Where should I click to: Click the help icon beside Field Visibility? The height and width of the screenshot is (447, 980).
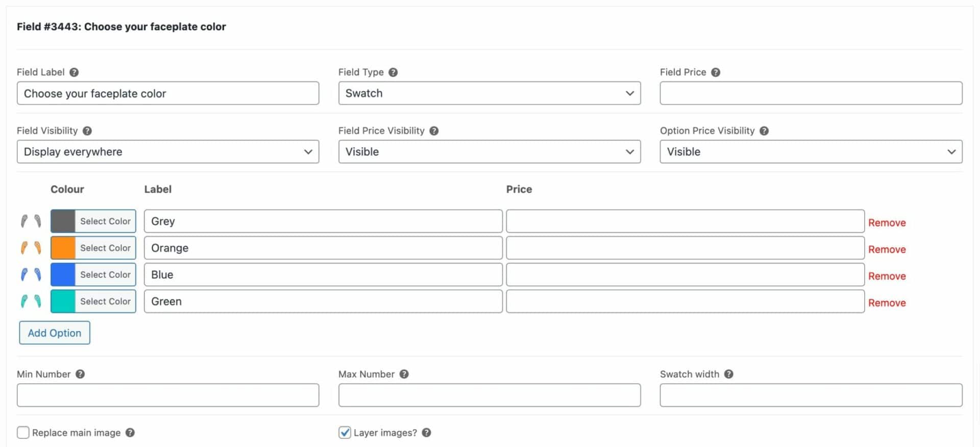point(87,131)
